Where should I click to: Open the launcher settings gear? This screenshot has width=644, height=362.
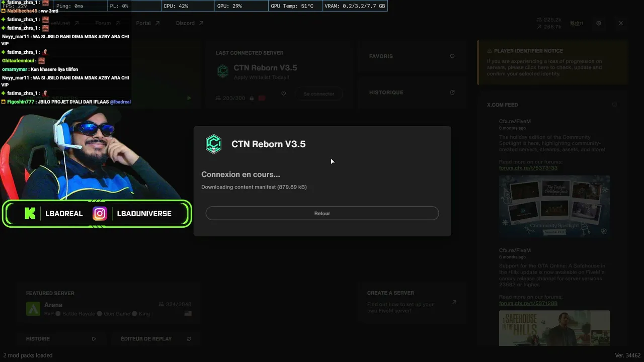click(599, 23)
